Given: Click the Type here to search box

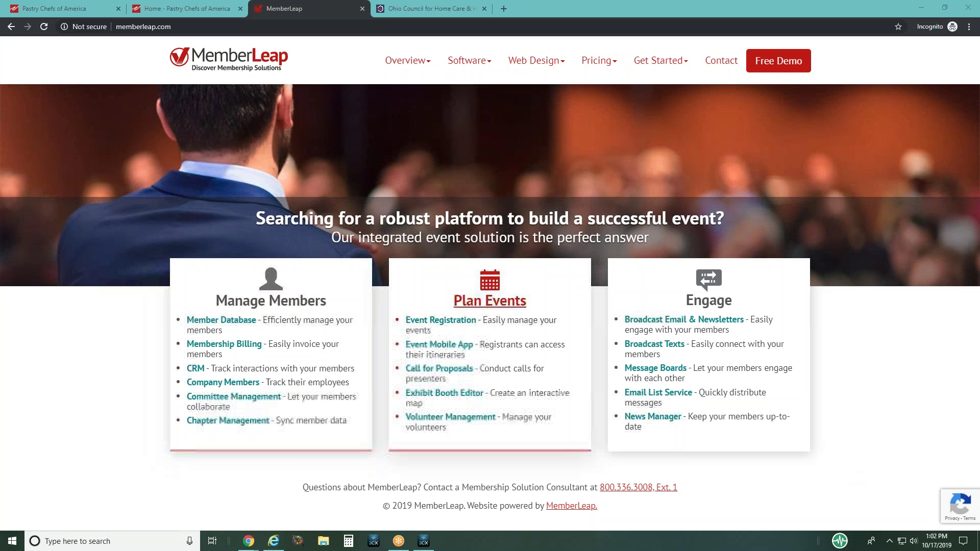Looking at the screenshot, I should point(112,541).
